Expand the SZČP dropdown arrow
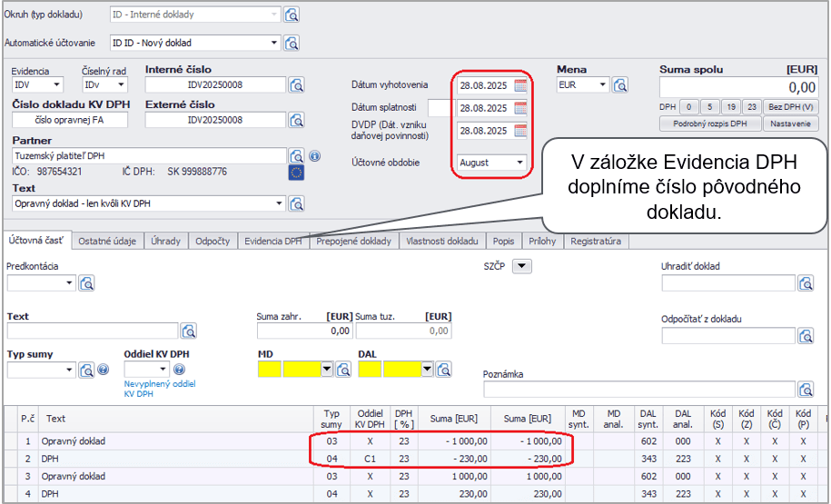 [521, 266]
